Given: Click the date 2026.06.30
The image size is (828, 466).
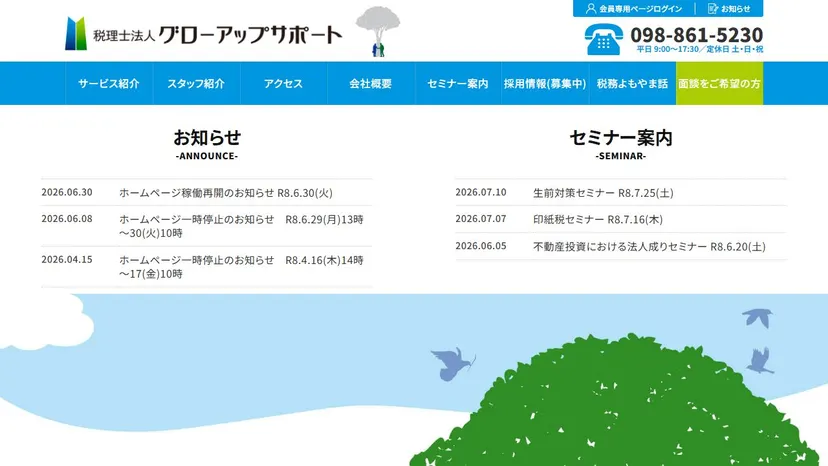Looking at the screenshot, I should [67, 192].
